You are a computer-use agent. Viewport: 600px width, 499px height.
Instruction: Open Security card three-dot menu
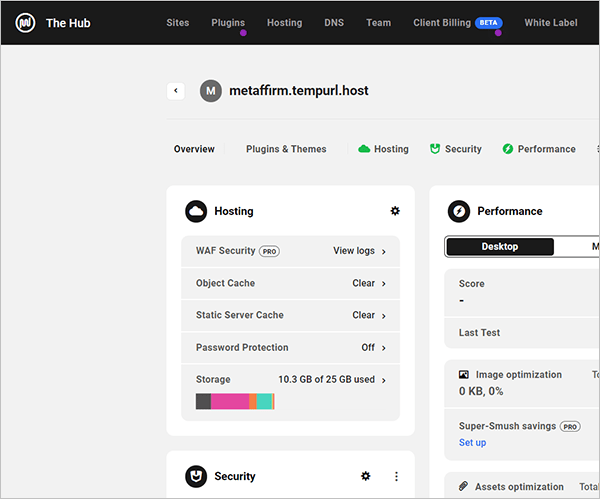(396, 476)
